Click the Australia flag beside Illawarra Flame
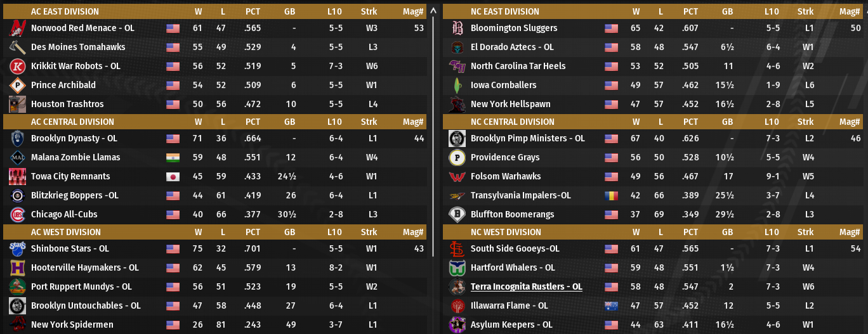Image resolution: width=868 pixels, height=334 pixels. coord(612,305)
